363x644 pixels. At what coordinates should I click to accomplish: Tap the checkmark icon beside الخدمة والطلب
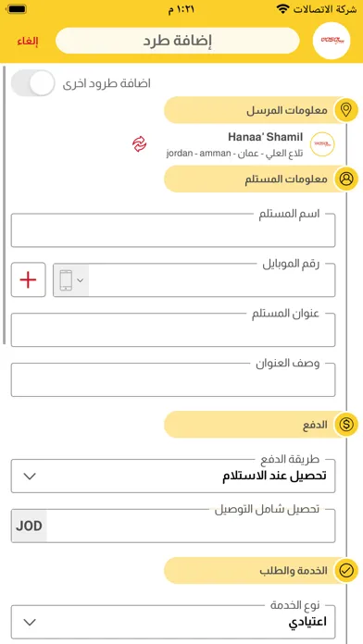coord(346,571)
